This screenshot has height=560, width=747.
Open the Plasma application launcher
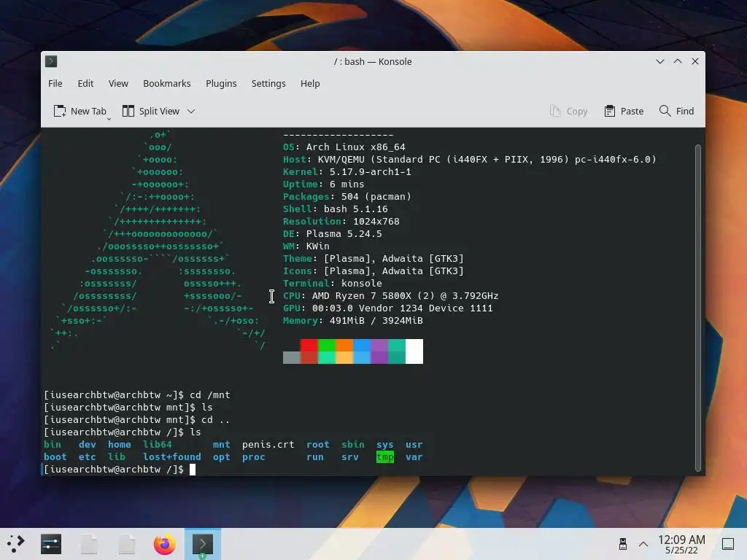click(16, 544)
